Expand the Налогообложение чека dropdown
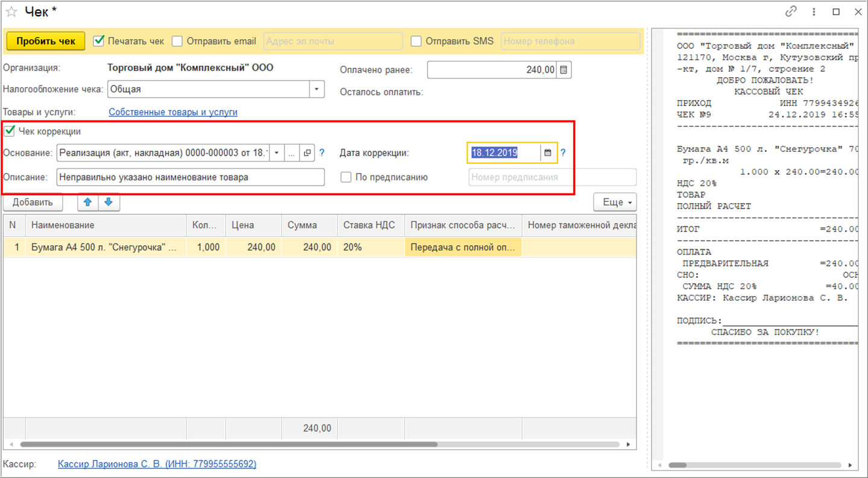This screenshot has width=868, height=478. pyautogui.click(x=317, y=89)
